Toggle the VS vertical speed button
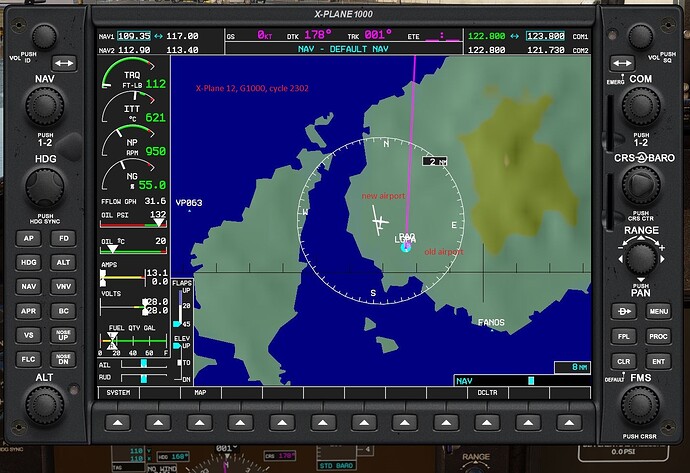The width and height of the screenshot is (690, 473). [x=29, y=335]
